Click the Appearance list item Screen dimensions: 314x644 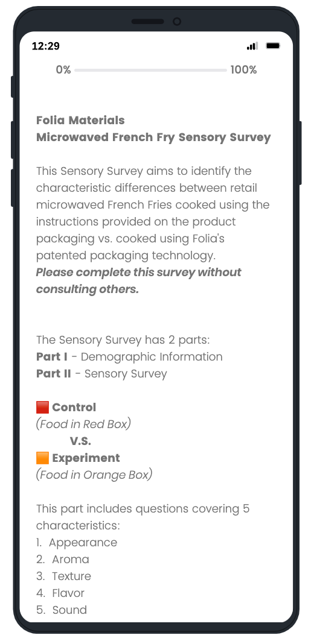coord(77,543)
